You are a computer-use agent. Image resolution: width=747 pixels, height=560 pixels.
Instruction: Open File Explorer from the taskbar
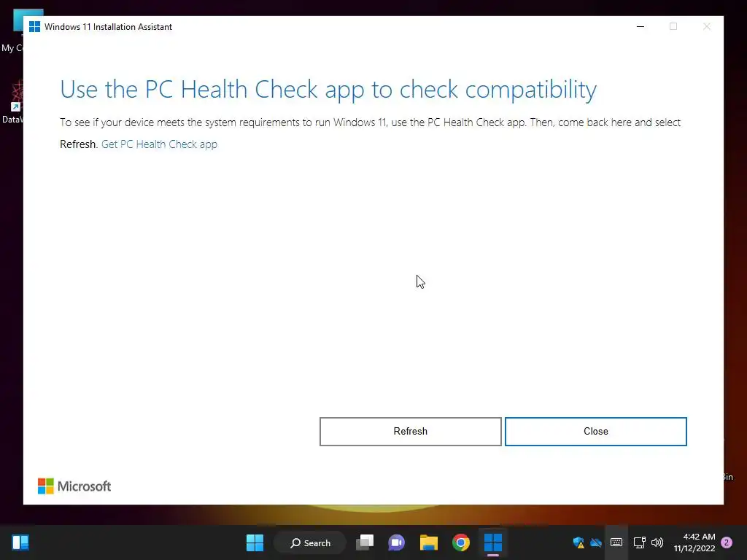pos(429,542)
